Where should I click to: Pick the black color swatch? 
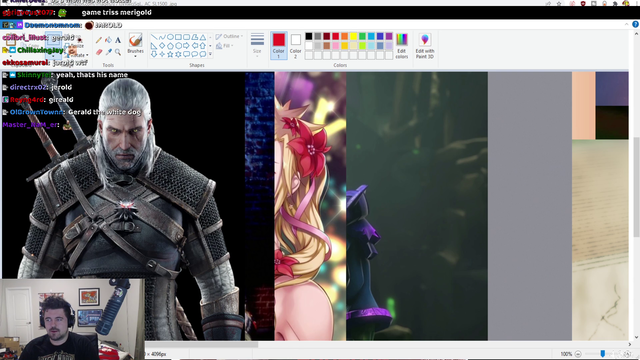tap(309, 37)
